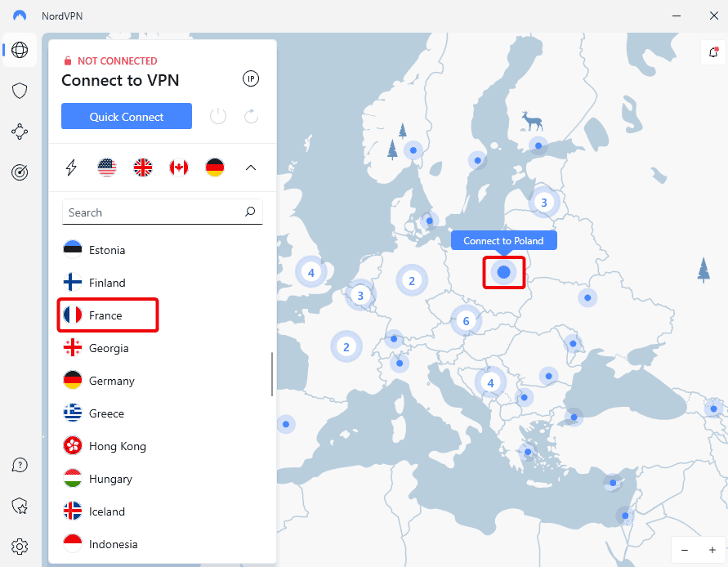
Task: Click the Connect to Poland tooltip
Action: coord(504,240)
